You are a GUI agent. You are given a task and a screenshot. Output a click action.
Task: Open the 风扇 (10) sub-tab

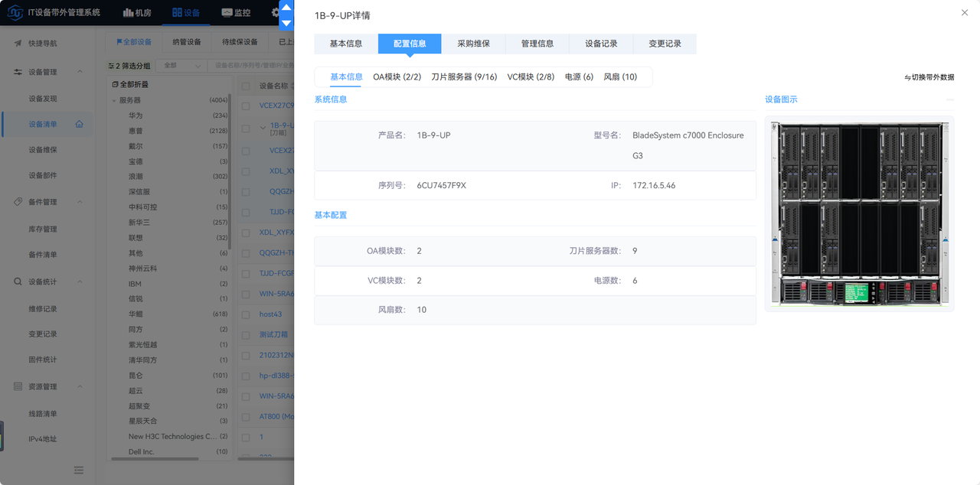coord(620,76)
